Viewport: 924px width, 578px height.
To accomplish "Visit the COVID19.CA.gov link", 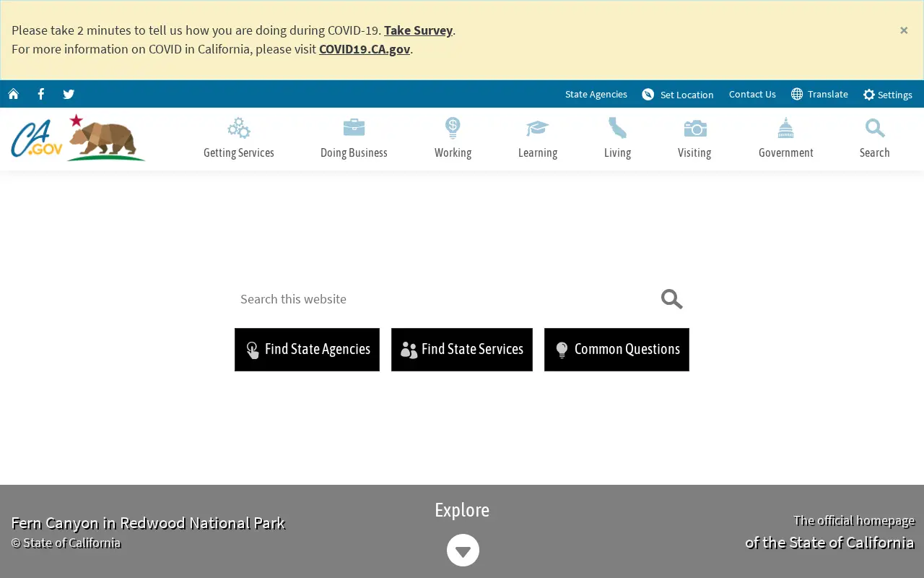I will click(365, 49).
